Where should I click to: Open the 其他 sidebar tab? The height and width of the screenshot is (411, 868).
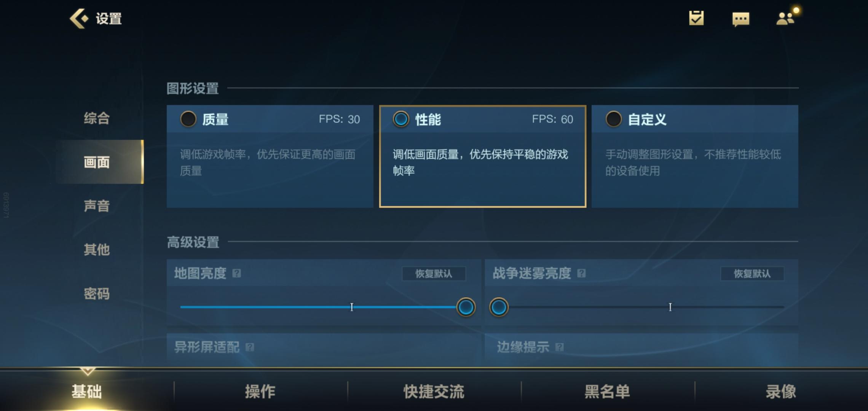click(x=97, y=250)
